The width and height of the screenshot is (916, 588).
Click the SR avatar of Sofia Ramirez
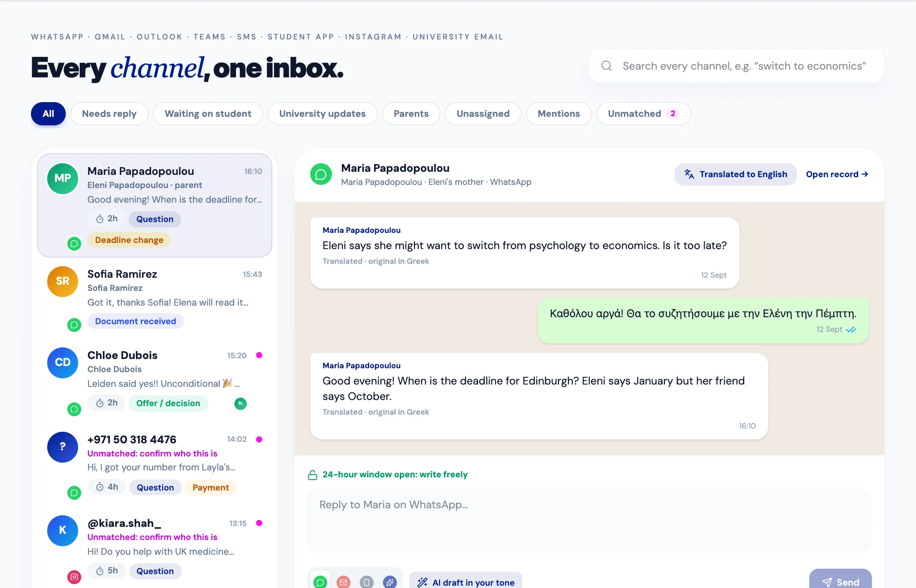pos(63,281)
